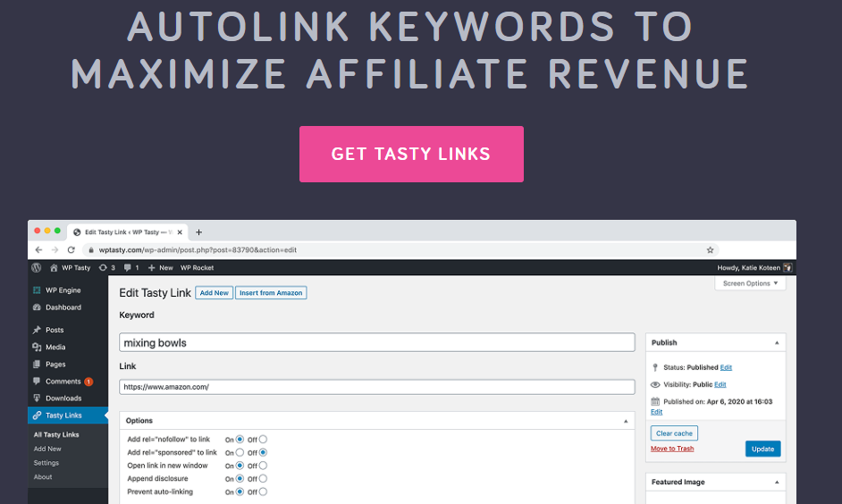The height and width of the screenshot is (504, 842).
Task: Bookmark page with the star icon
Action: (710, 250)
